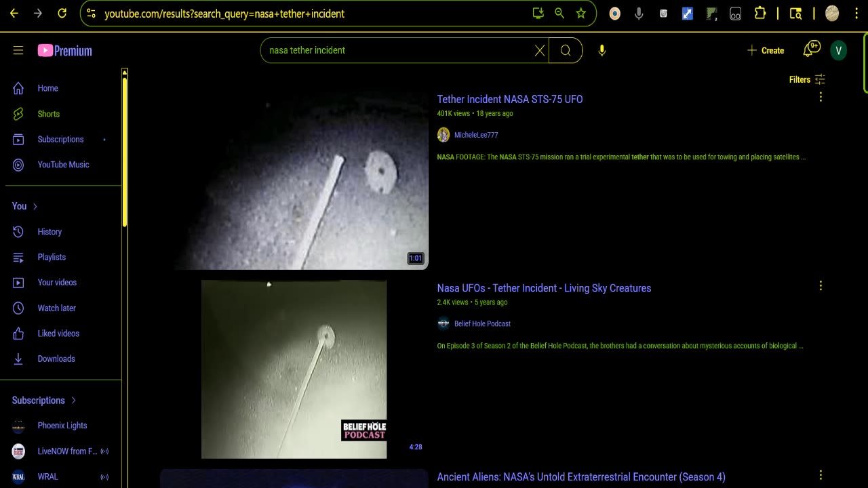Open the Extensions puzzle-piece menu
This screenshot has width=868, height=488.
[760, 14]
